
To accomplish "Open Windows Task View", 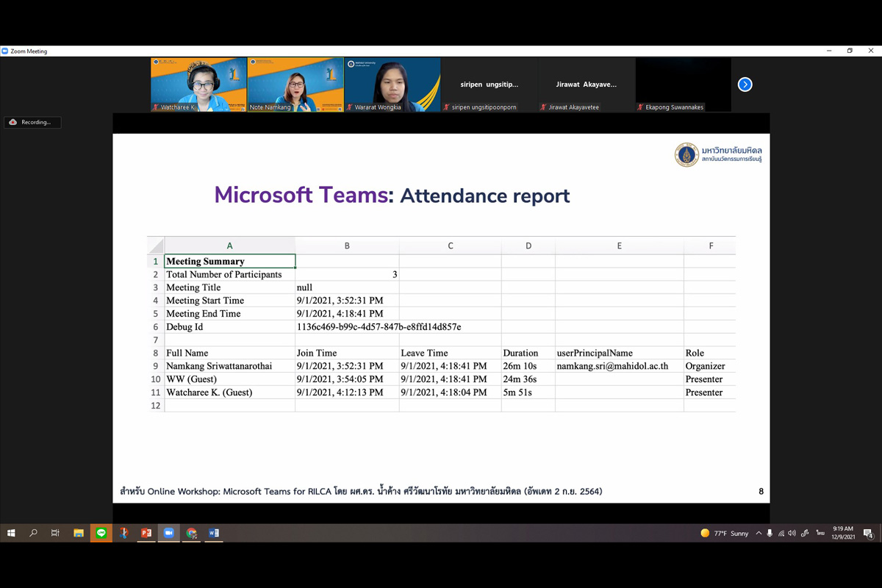I will point(55,533).
